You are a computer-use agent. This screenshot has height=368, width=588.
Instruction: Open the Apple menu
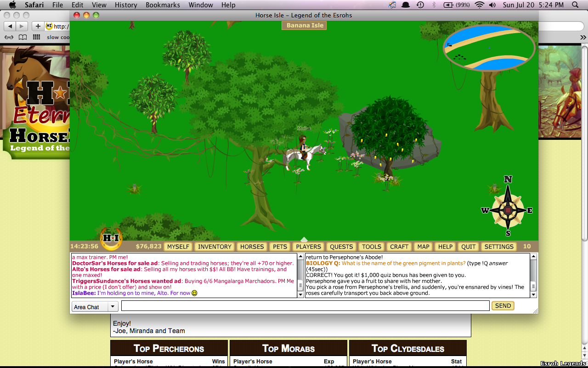pos(12,5)
